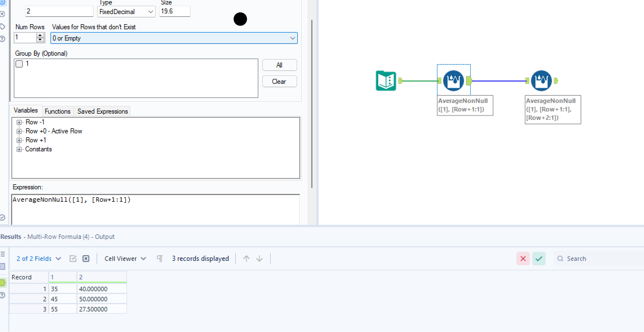The height and width of the screenshot is (332, 644).
Task: Open the Saved Expressions tab
Action: point(102,111)
